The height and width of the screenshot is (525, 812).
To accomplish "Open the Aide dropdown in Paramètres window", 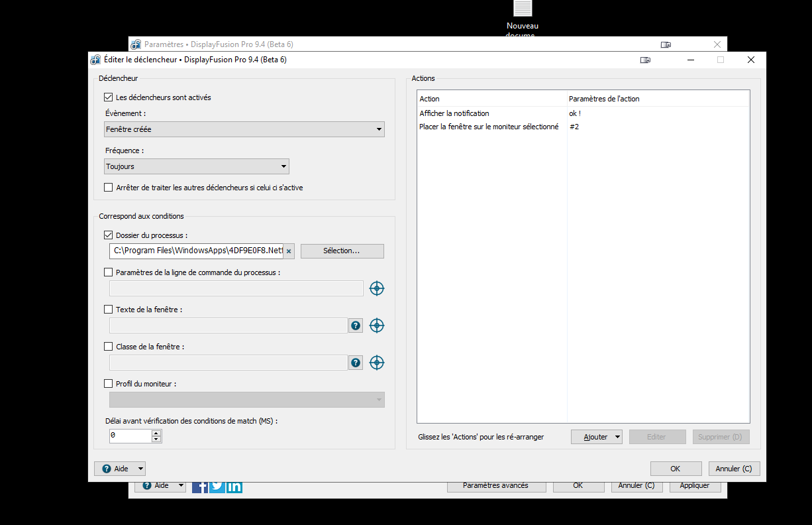I will 160,486.
